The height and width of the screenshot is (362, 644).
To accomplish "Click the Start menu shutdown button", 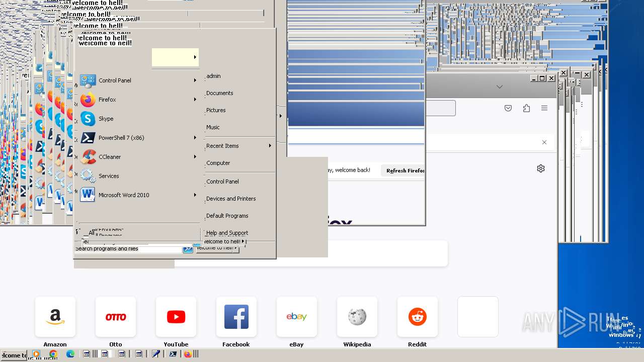I will tap(221, 241).
